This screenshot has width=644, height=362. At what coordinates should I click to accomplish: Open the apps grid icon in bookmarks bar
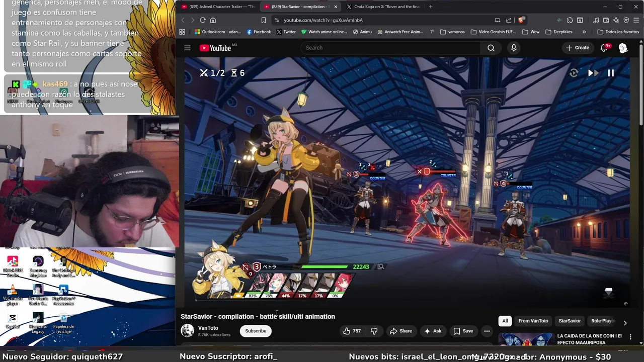182,32
